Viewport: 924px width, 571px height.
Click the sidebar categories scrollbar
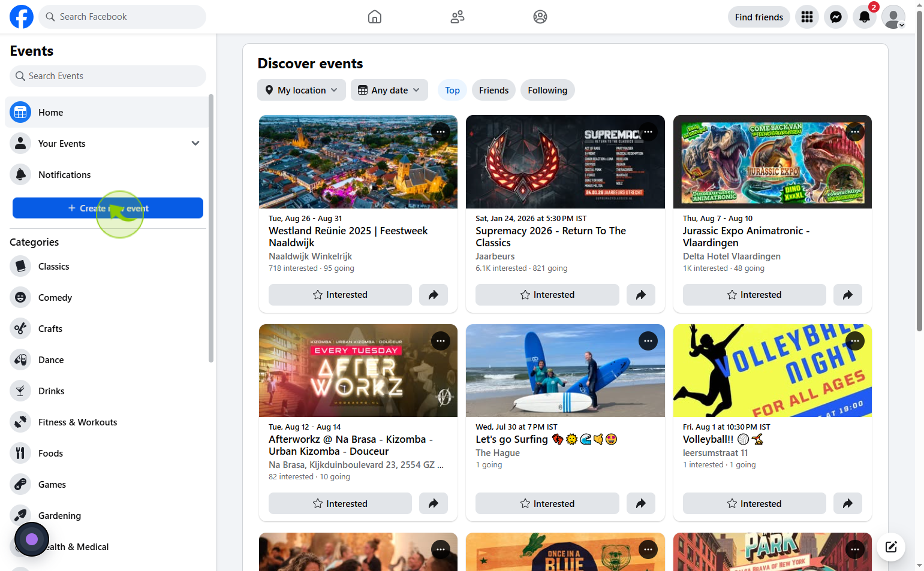pyautogui.click(x=211, y=228)
